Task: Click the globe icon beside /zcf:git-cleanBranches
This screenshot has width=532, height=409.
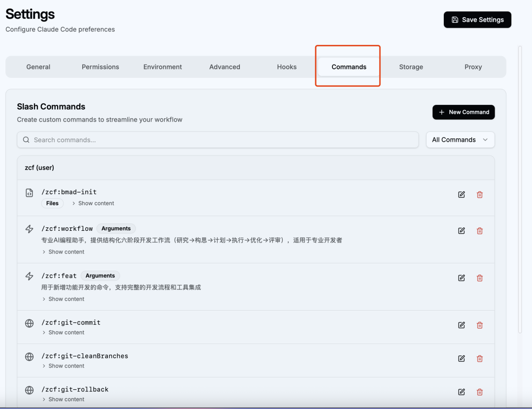Action: tap(30, 357)
